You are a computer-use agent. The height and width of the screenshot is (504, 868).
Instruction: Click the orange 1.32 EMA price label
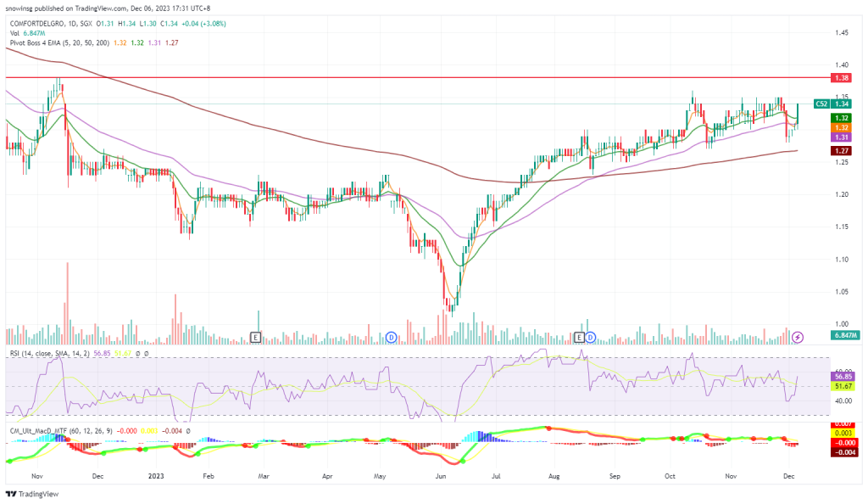tap(842, 127)
